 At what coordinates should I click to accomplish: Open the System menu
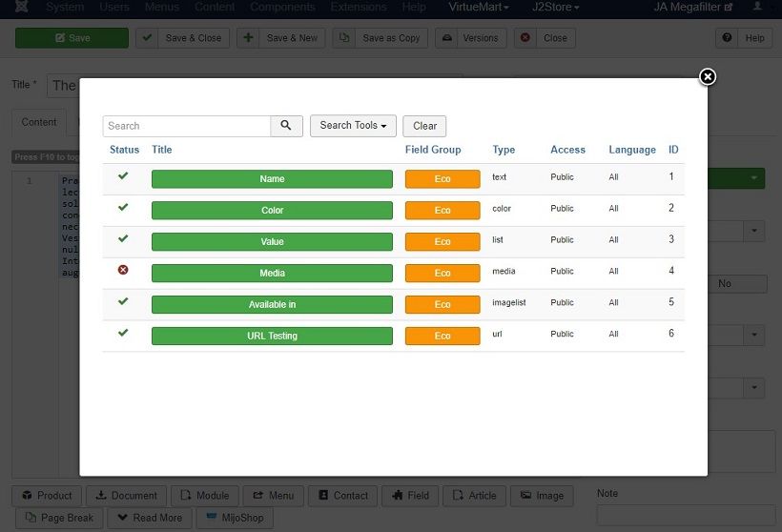65,7
